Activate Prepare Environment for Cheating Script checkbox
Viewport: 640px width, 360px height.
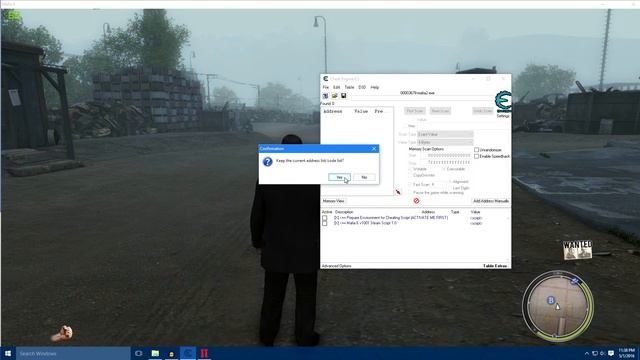[x=324, y=218]
